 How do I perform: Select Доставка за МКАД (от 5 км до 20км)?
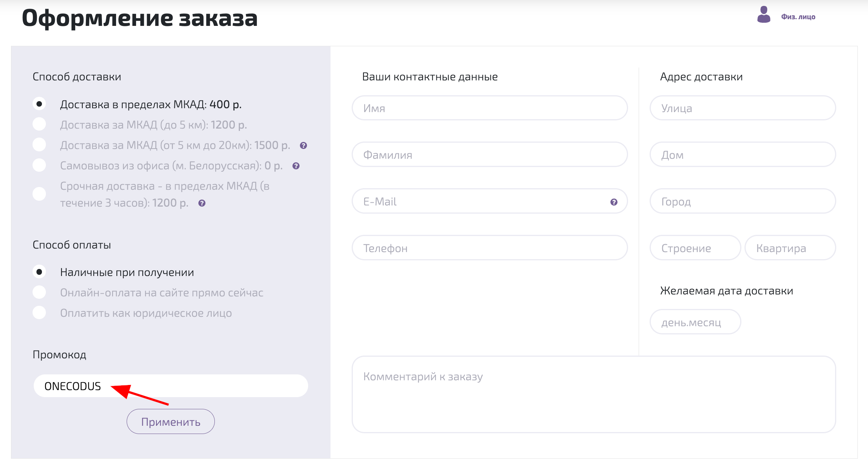click(39, 144)
